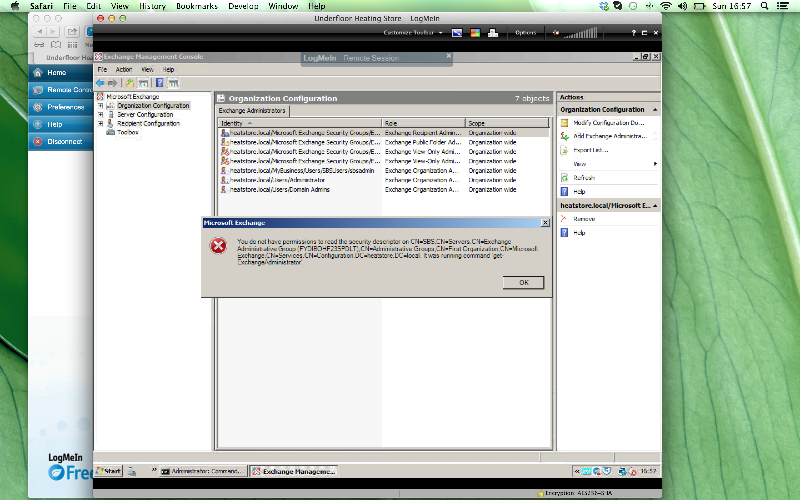Open the Safari menu in macOS menu bar
The height and width of the screenshot is (500, 800).
coord(41,6)
